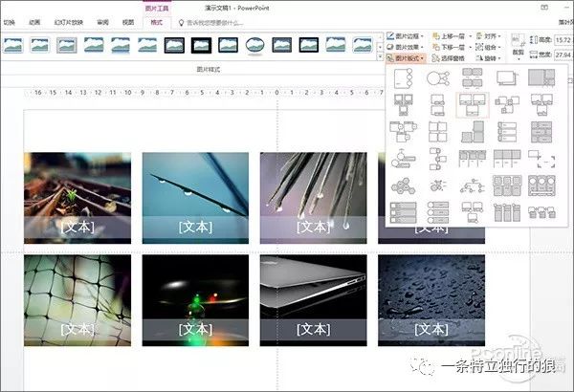Select the dashed corner frame picture layout
The height and width of the screenshot is (392, 574).
point(541,159)
